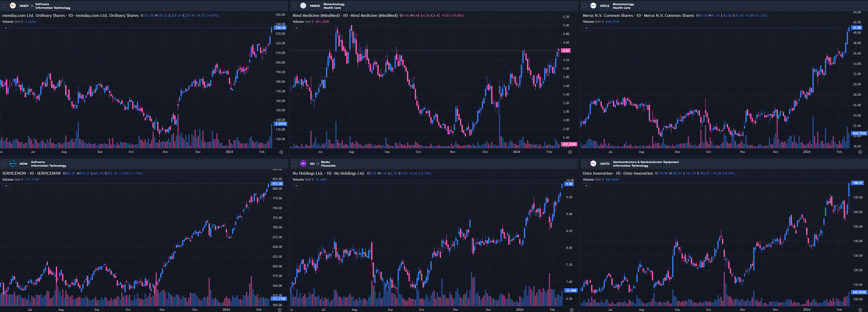Click the MNMD ticker symbol

pos(315,6)
